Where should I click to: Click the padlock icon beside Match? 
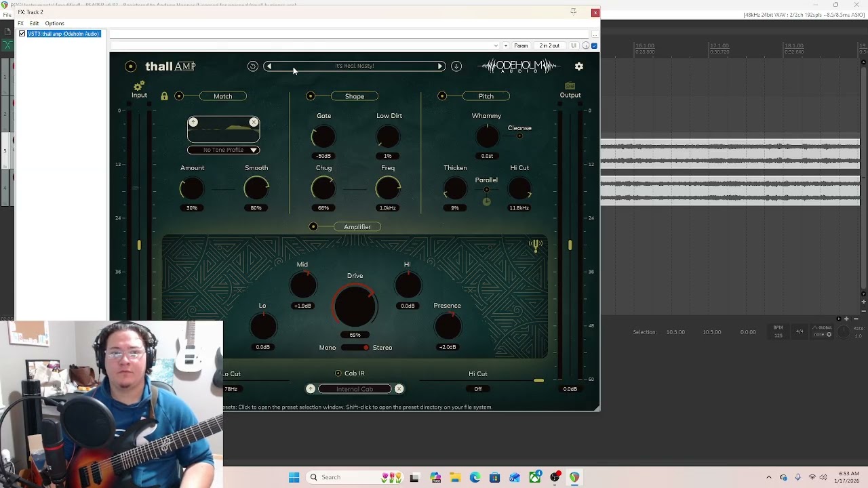click(164, 96)
